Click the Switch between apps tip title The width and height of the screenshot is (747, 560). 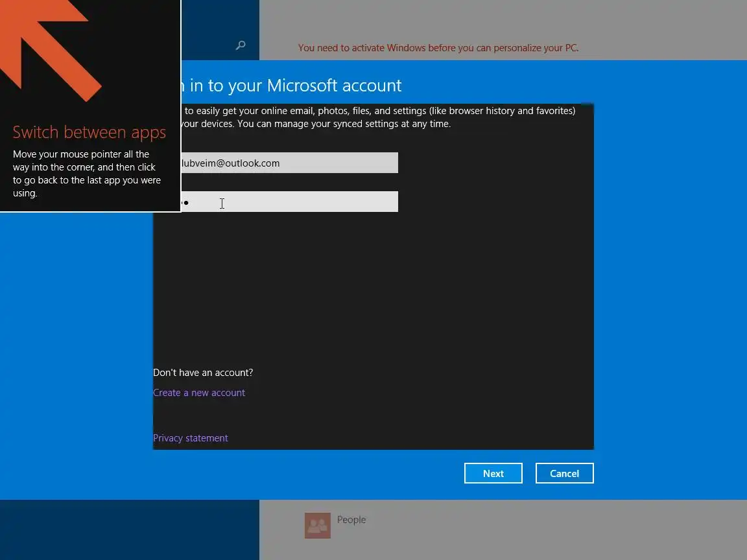tap(89, 132)
